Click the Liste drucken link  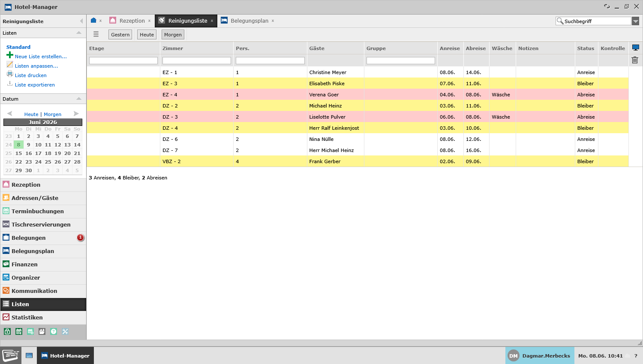click(x=30, y=75)
